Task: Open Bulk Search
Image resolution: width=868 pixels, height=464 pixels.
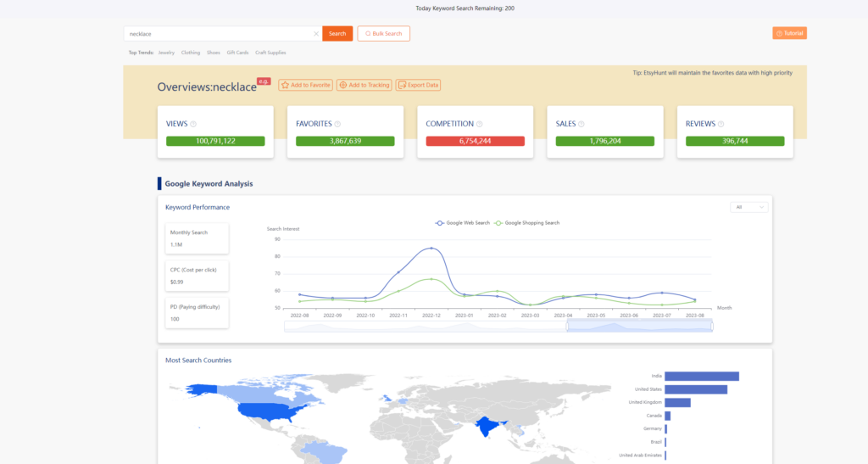Action: coord(383,33)
